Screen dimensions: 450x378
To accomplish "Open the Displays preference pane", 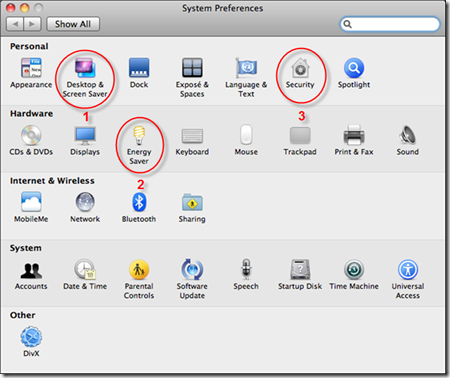I will pos(85,140).
